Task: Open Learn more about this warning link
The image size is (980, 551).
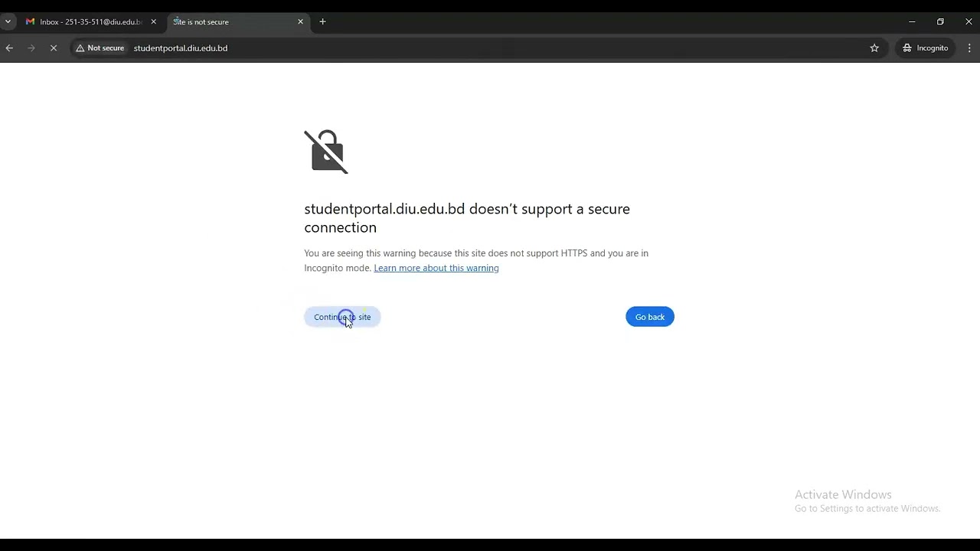Action: click(436, 268)
